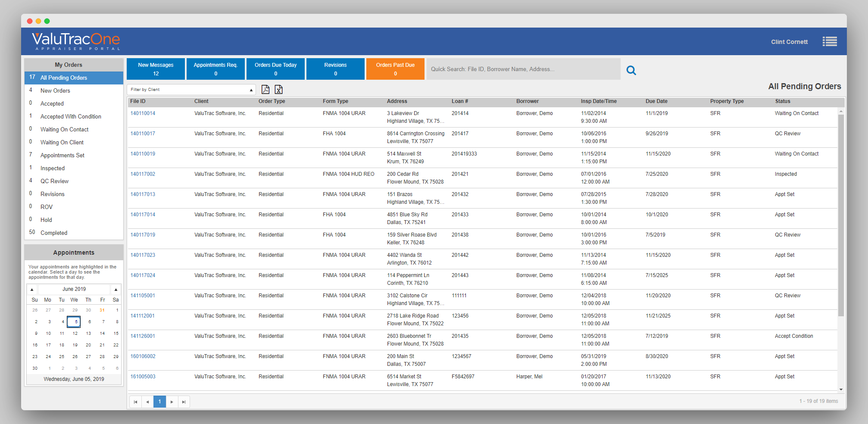Open order 140110014 details
The height and width of the screenshot is (424, 868).
point(143,113)
